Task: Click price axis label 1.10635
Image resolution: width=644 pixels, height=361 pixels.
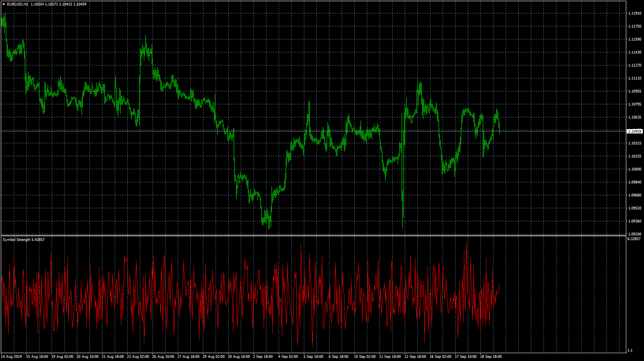Action: 635,117
